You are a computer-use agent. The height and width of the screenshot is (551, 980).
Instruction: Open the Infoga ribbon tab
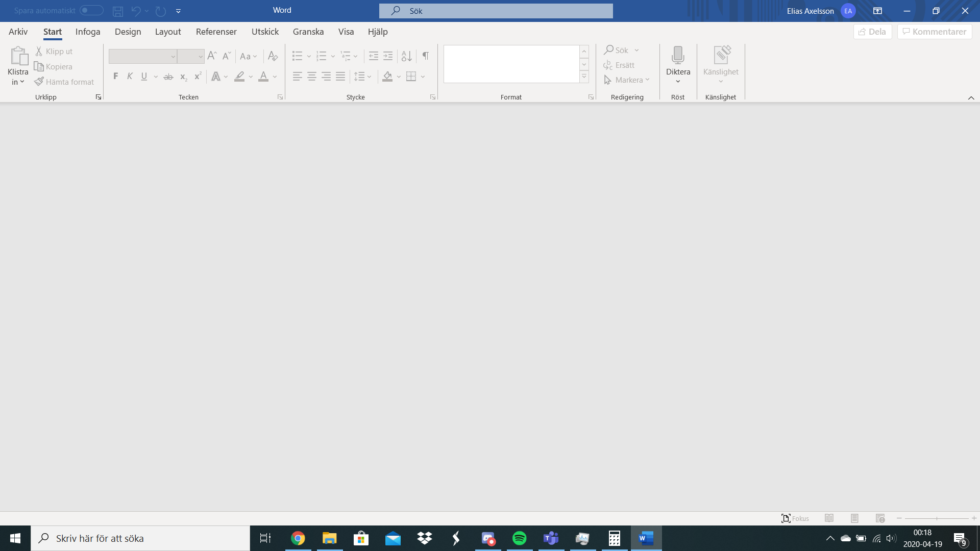[x=88, y=32]
